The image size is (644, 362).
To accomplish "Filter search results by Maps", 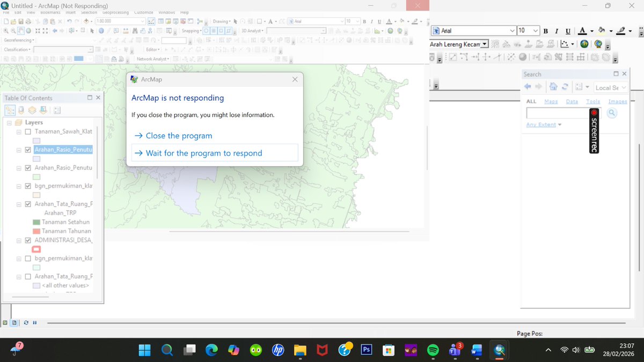I will coord(551,101).
